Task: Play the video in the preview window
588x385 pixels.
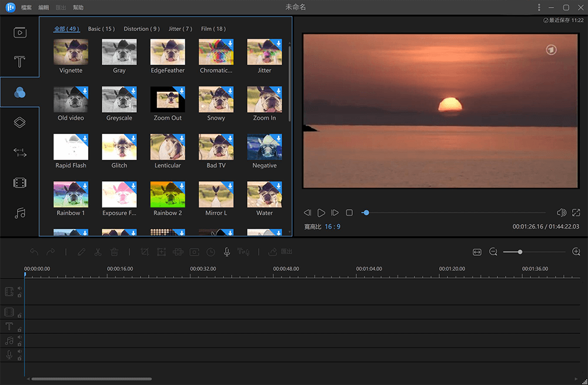Action: click(x=321, y=212)
